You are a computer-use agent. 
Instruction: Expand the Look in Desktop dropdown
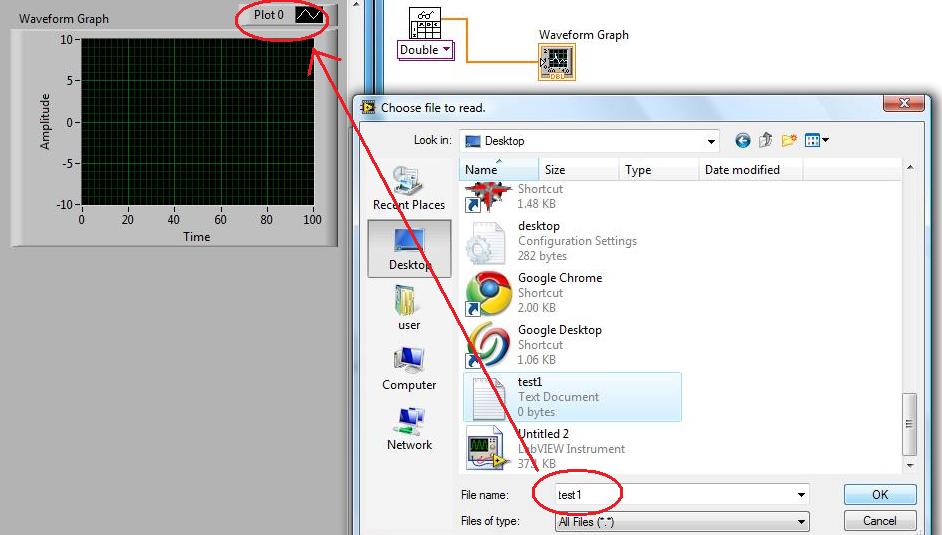711,142
